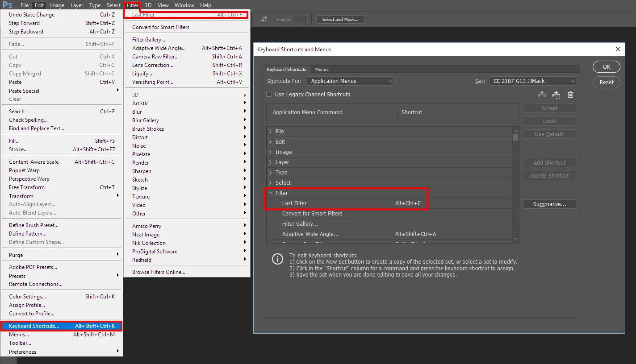
Task: Choose Define Brush Preset... item
Action: pyautogui.click(x=61, y=225)
